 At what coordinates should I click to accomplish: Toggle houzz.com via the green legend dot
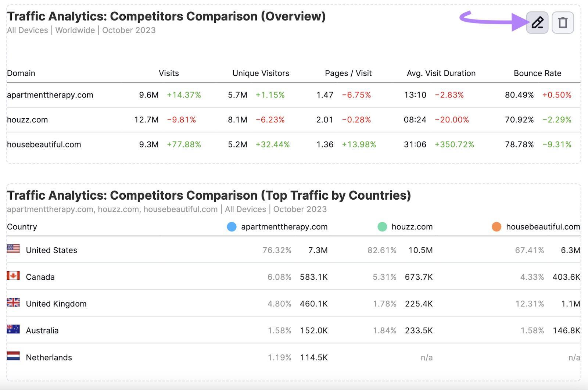point(382,227)
